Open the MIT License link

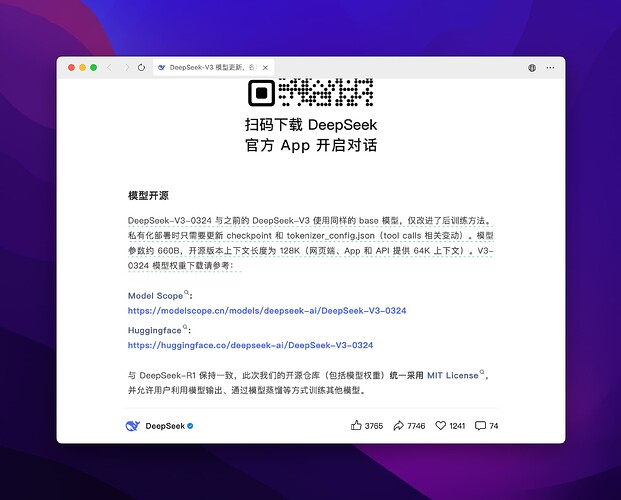click(455, 375)
